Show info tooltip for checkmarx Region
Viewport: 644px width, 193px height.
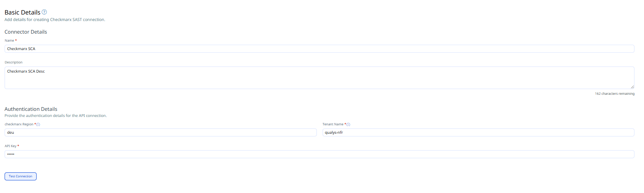pyautogui.click(x=38, y=125)
